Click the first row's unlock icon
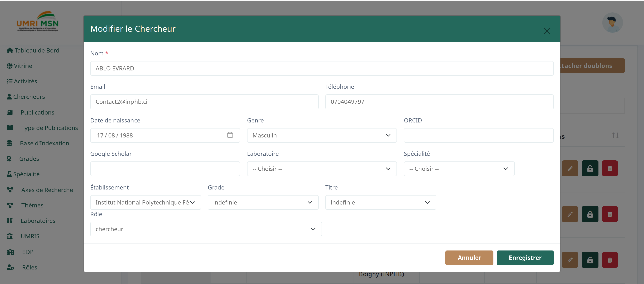644x284 pixels. [590, 168]
